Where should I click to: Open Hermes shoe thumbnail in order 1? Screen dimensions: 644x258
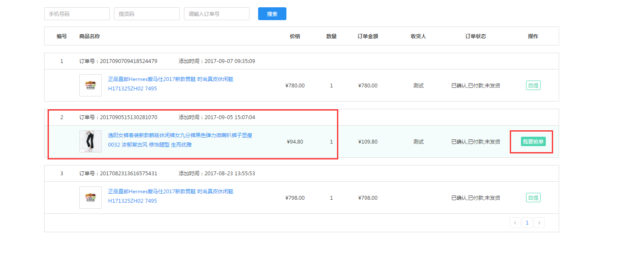(90, 85)
